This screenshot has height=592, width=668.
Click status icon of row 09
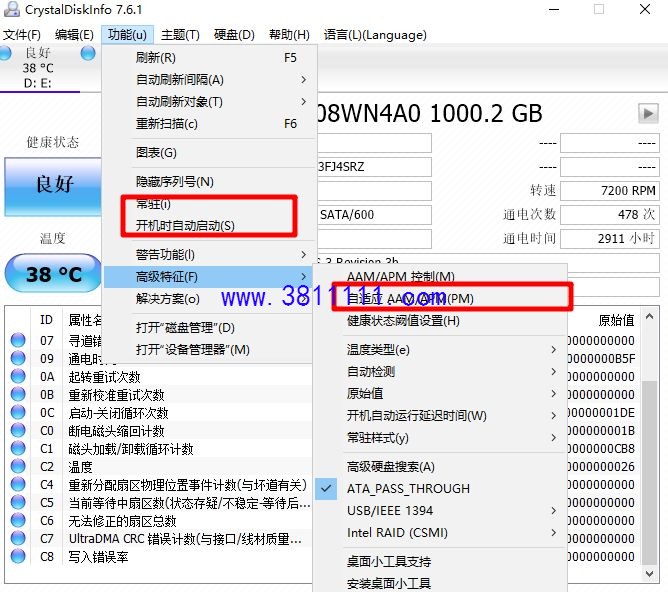click(18, 358)
